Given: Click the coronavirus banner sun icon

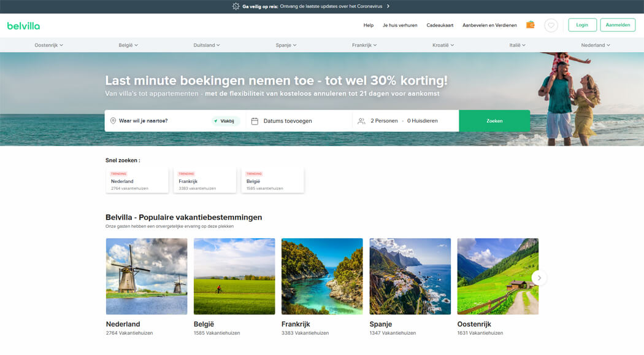Looking at the screenshot, I should [x=236, y=6].
